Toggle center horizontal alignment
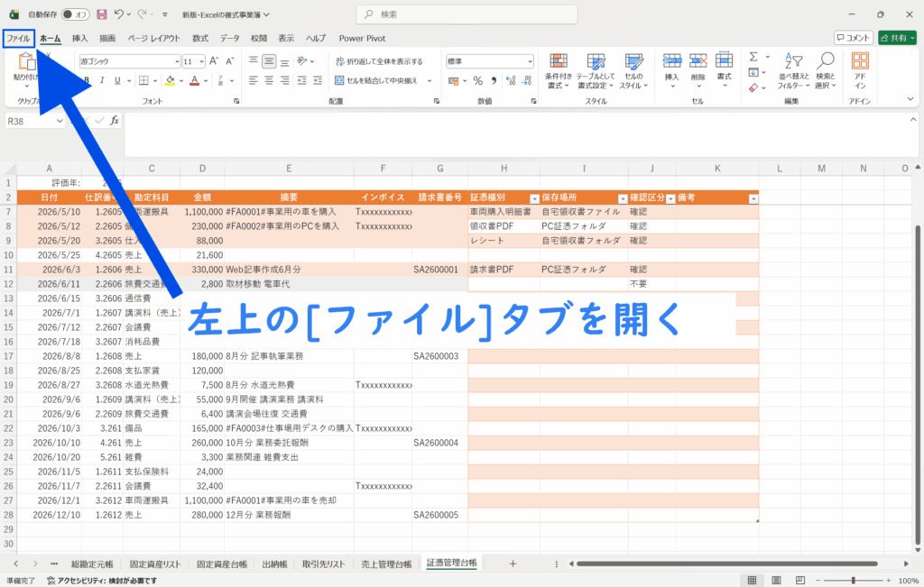Screen dimensions: 924x587 [269, 80]
